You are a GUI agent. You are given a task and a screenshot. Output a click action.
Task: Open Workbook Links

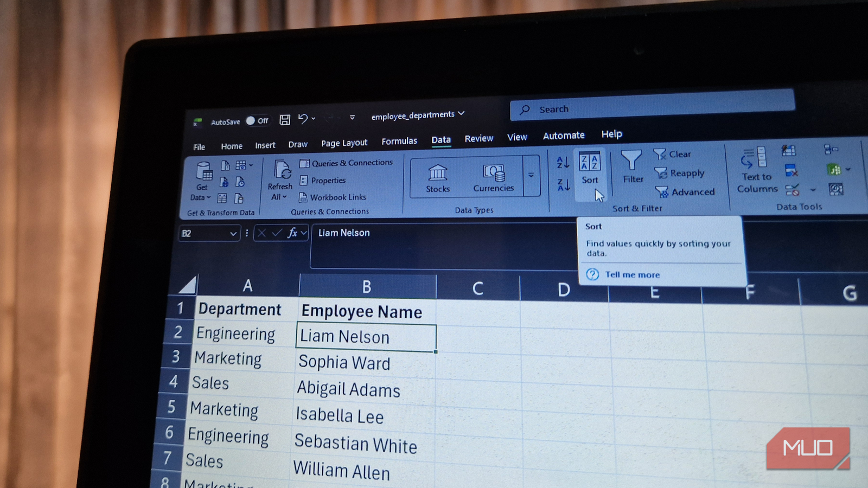coord(333,197)
